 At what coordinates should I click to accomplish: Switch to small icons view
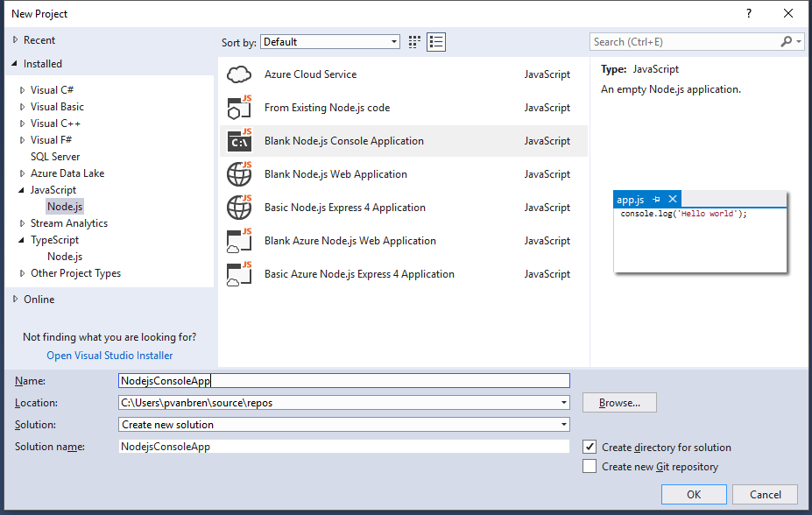[x=414, y=42]
